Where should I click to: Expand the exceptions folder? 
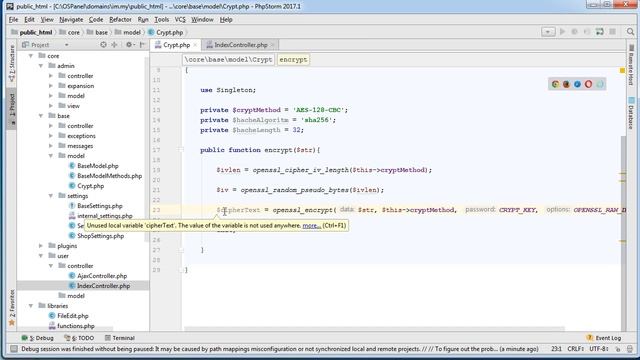51,136
